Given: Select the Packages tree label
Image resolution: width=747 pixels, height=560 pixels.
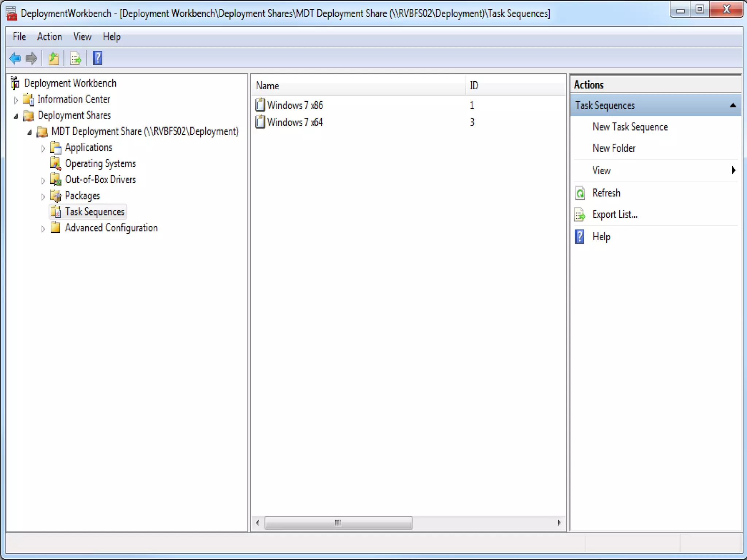Looking at the screenshot, I should tap(82, 196).
